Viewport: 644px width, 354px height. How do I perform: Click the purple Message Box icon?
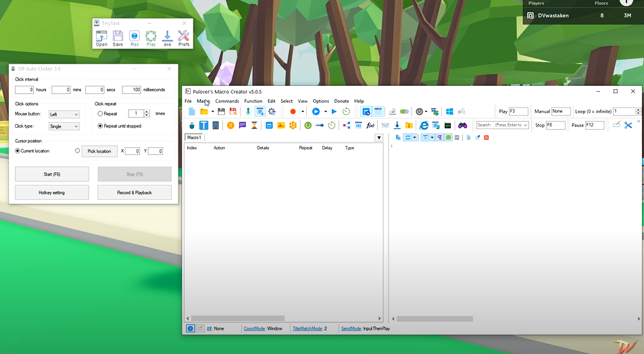pos(243,125)
